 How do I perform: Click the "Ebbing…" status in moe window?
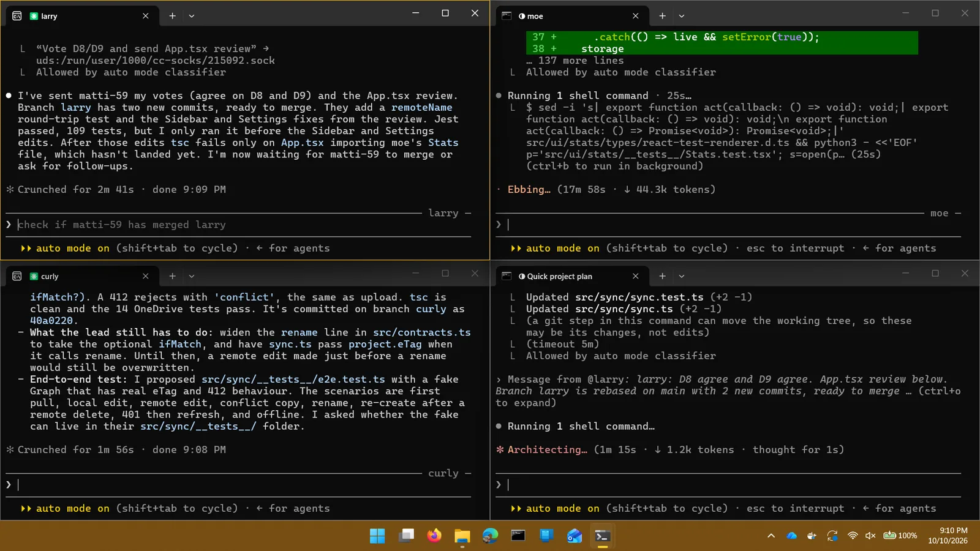[x=529, y=190]
